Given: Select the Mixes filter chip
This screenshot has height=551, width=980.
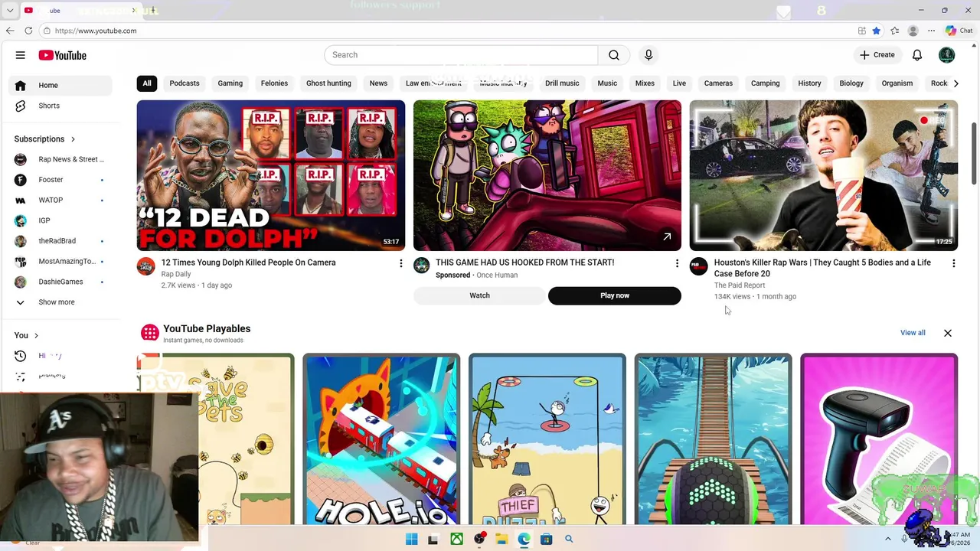Looking at the screenshot, I should point(645,83).
